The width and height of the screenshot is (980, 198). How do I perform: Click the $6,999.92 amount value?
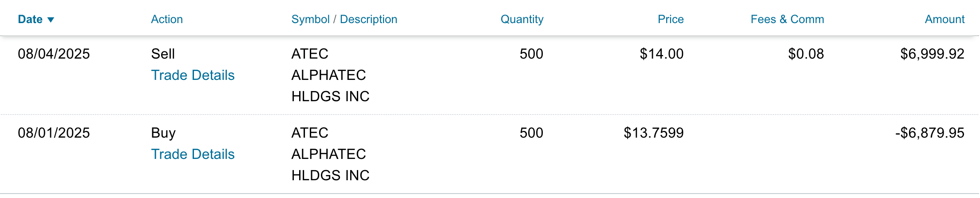[932, 54]
